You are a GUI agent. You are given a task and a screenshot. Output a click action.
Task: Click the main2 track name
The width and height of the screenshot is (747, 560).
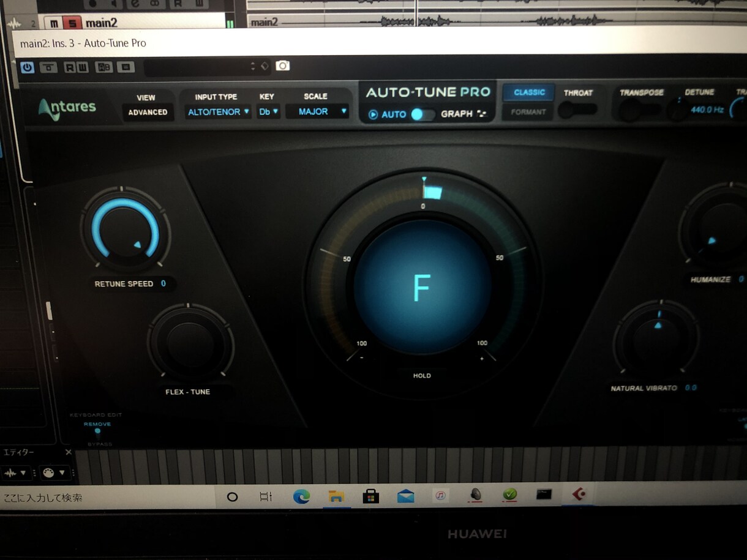tap(102, 23)
